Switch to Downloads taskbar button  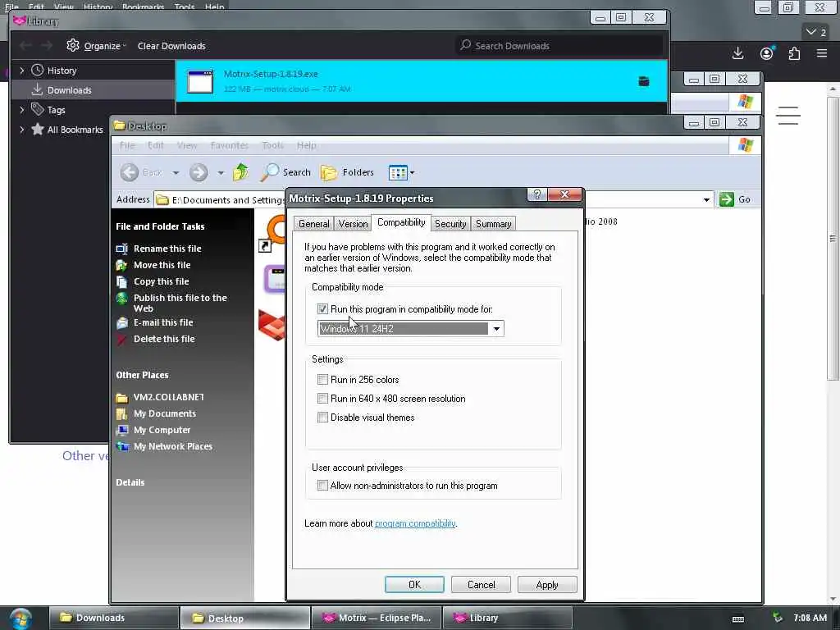(113, 618)
